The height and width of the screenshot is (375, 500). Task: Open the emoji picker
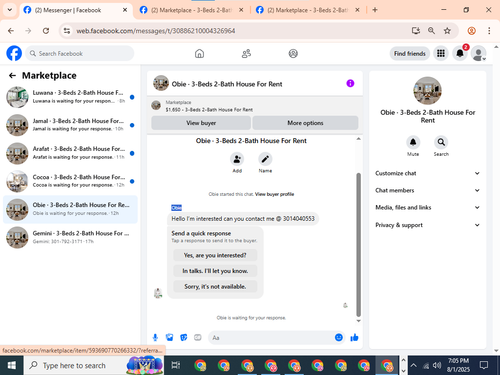(x=339, y=338)
